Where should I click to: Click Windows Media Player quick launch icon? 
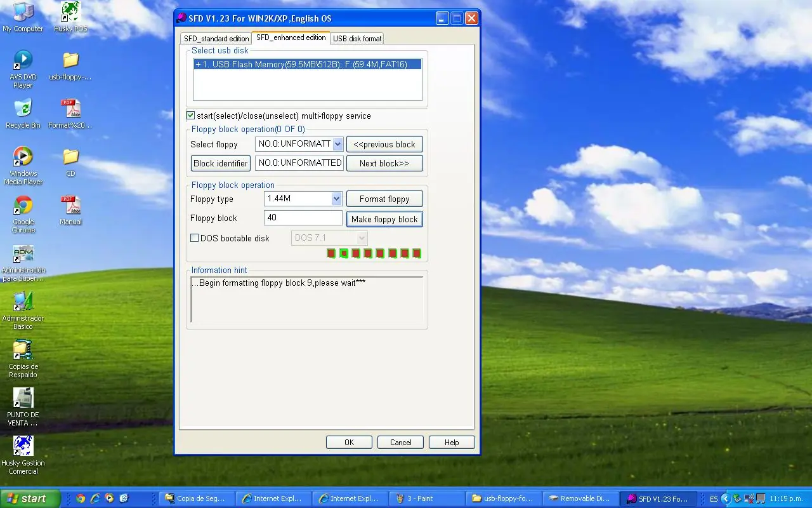click(x=110, y=498)
